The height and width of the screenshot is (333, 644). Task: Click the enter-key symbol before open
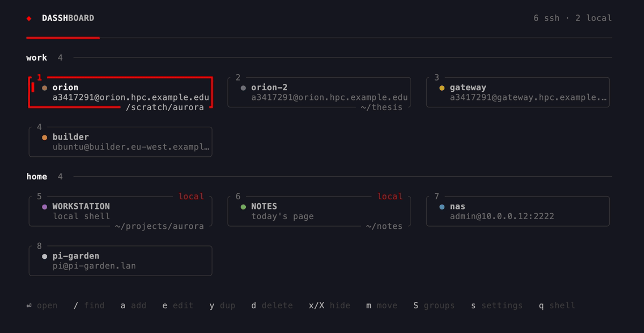tap(29, 306)
